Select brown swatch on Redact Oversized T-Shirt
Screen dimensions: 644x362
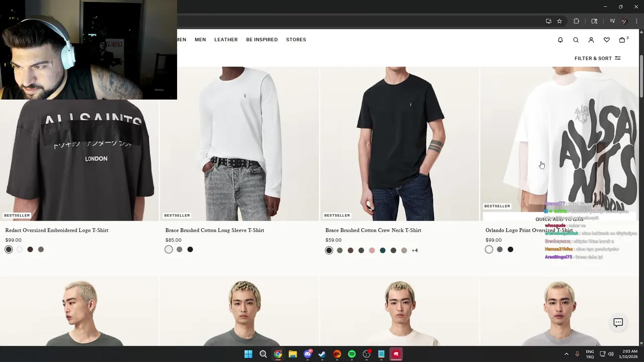click(30, 249)
